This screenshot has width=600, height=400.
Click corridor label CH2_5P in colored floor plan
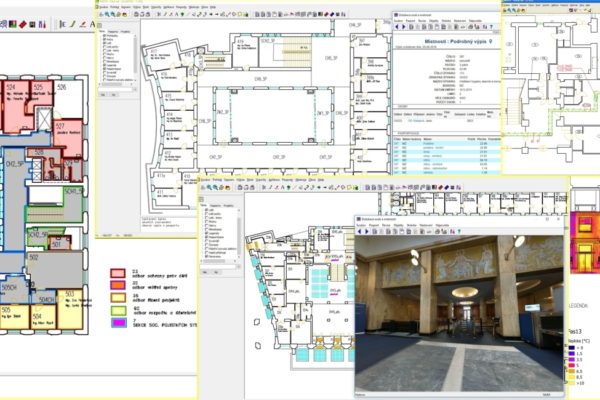click(14, 164)
